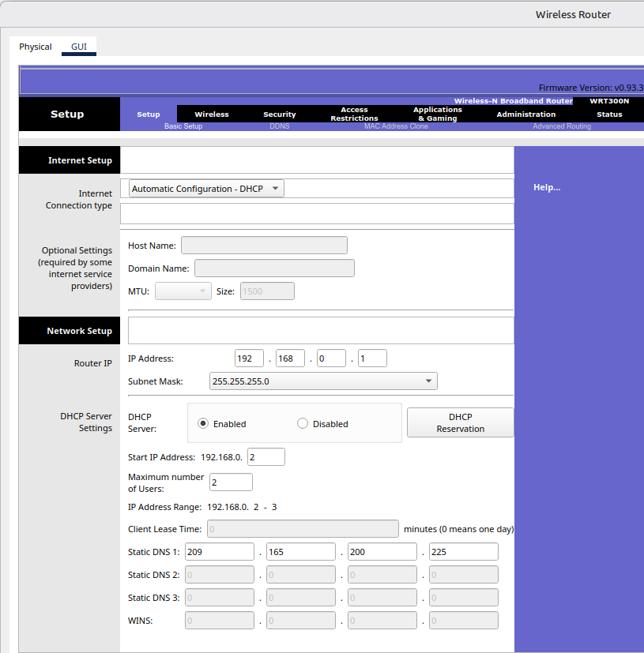The width and height of the screenshot is (644, 653).
Task: Switch to the GUI tab
Action: click(x=79, y=47)
